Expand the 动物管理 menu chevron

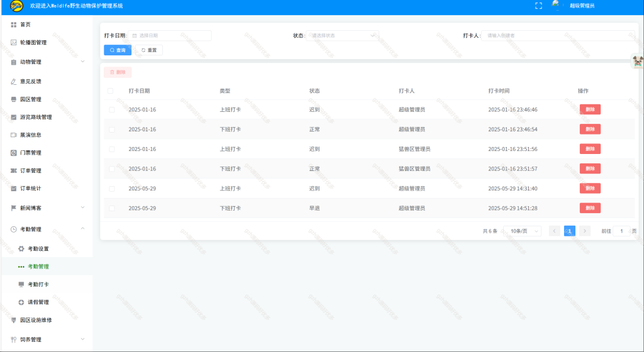pos(82,62)
